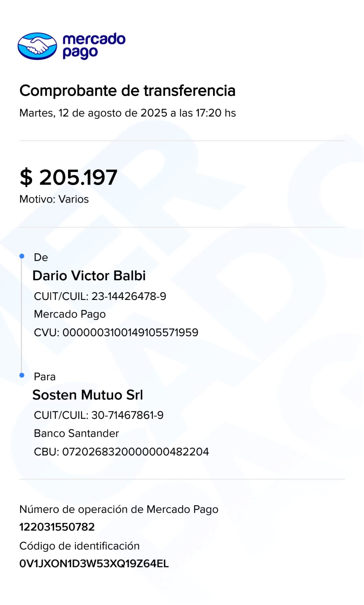364x605 pixels.
Task: Click the sender name Dario Victor Balbi
Action: [89, 276]
